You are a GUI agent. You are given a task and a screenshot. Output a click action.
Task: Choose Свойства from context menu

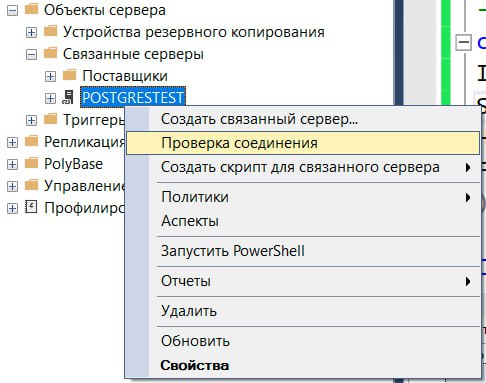pyautogui.click(x=303, y=365)
